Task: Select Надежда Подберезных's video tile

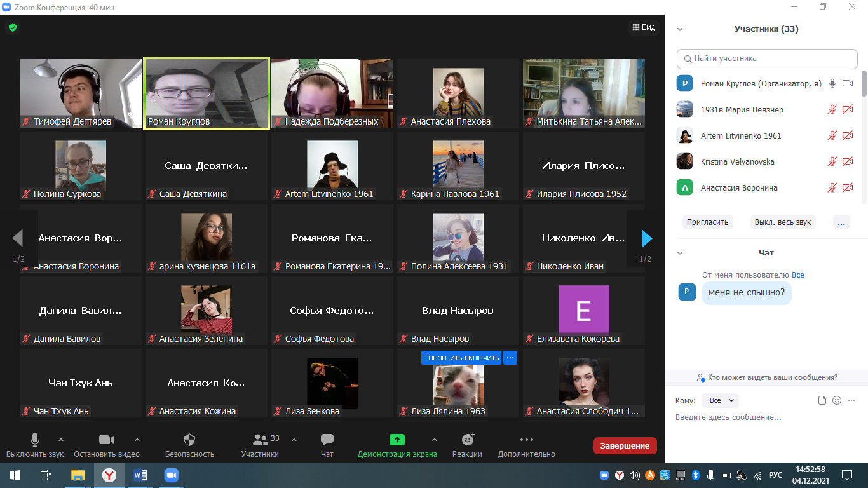Action: click(x=332, y=94)
